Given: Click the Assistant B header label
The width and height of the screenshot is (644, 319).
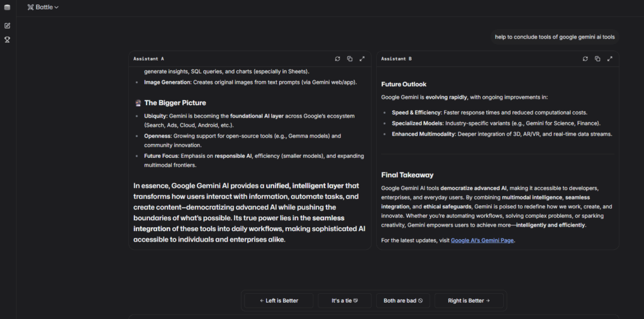Looking at the screenshot, I should click(396, 59).
